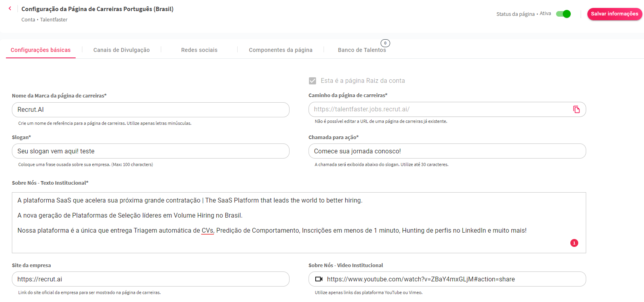644x302 pixels.
Task: Focus the Chamada para ação field
Action: [447, 151]
